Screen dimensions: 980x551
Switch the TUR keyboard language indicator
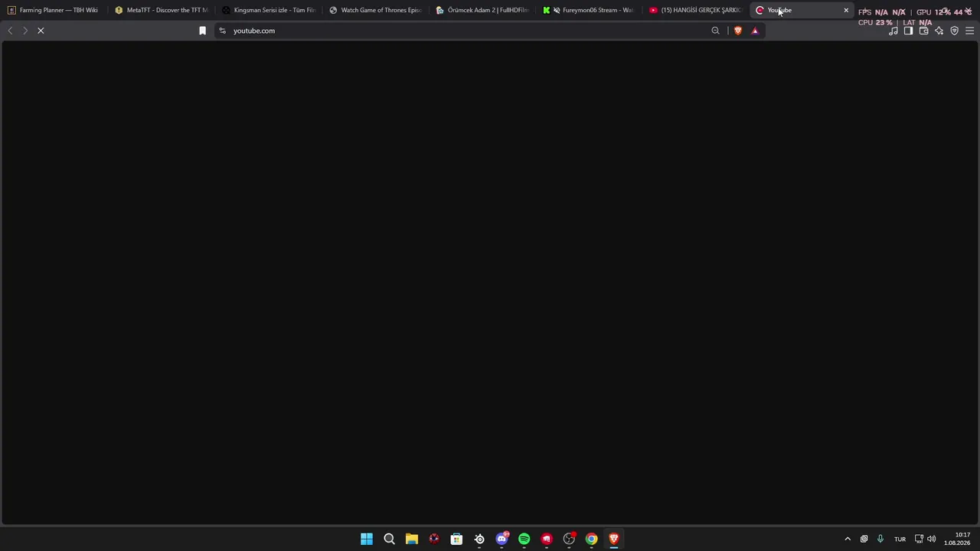pos(900,539)
